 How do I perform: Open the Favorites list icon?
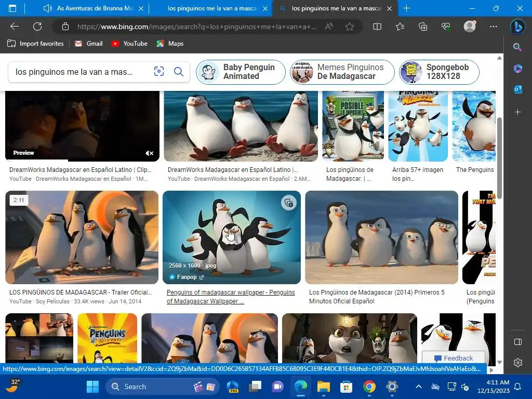point(400,26)
